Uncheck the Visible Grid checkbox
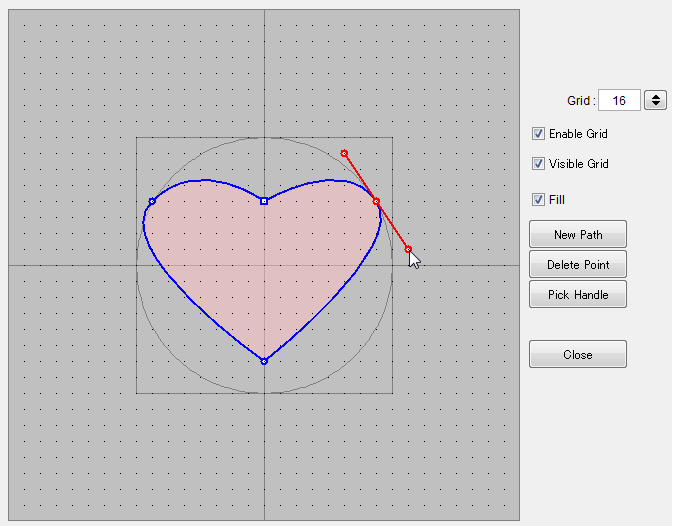673x526 pixels. 539,164
